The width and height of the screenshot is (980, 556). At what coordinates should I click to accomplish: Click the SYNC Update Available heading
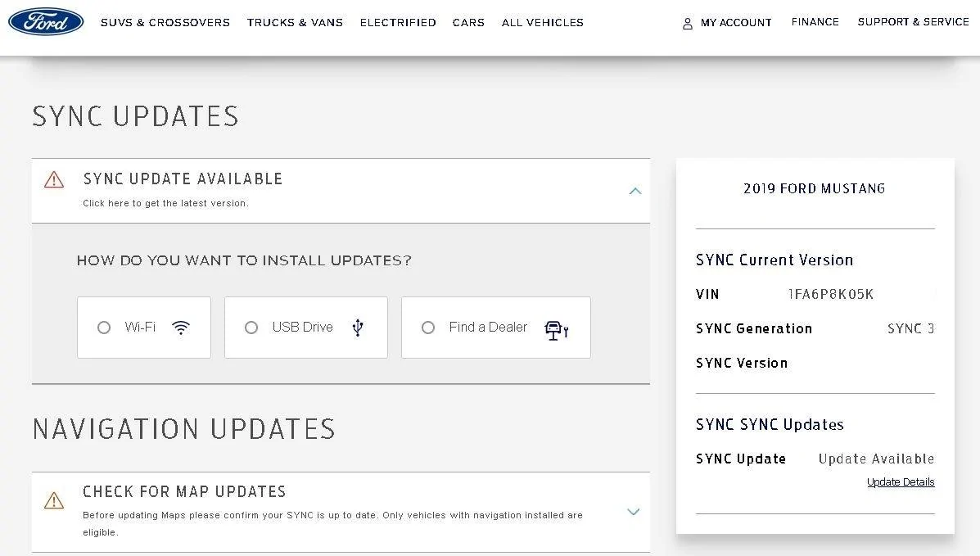point(183,179)
